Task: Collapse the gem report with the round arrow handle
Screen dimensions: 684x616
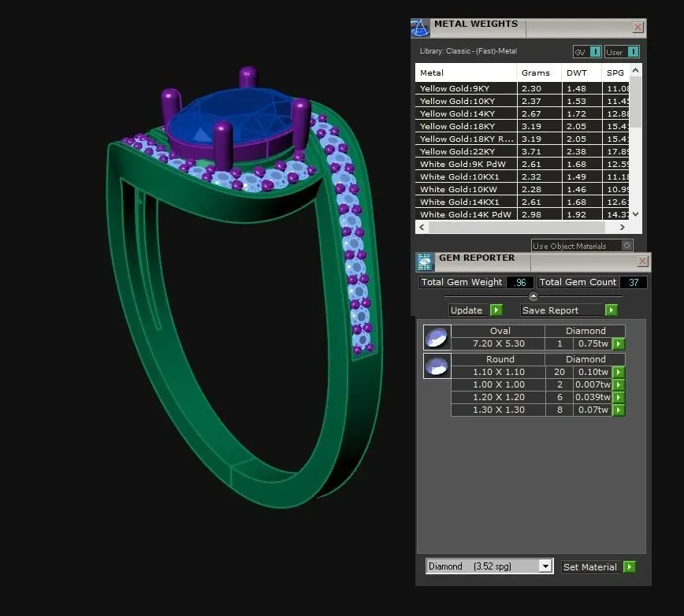Action: (533, 296)
